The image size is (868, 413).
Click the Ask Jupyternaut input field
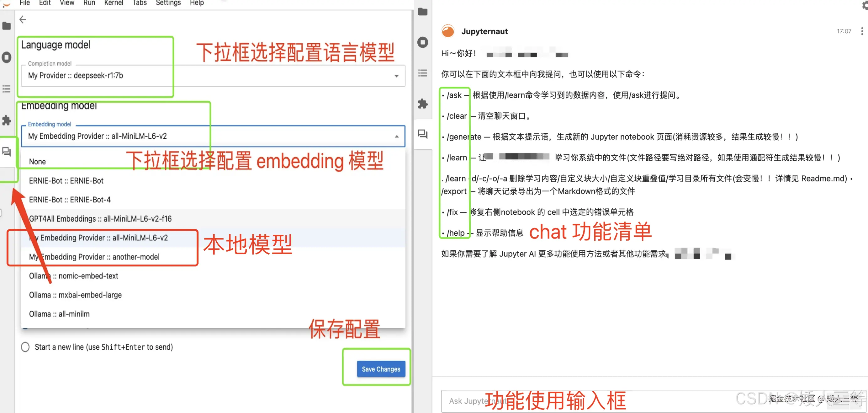click(505, 401)
